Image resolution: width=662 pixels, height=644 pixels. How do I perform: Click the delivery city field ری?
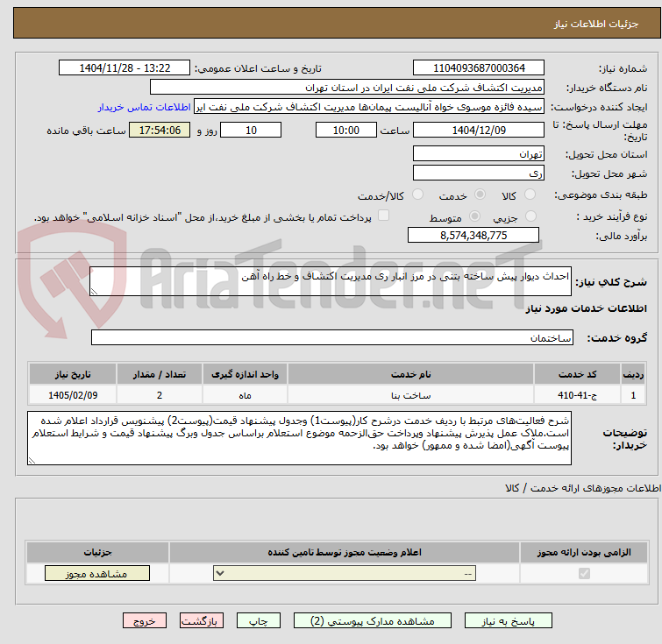point(479,173)
